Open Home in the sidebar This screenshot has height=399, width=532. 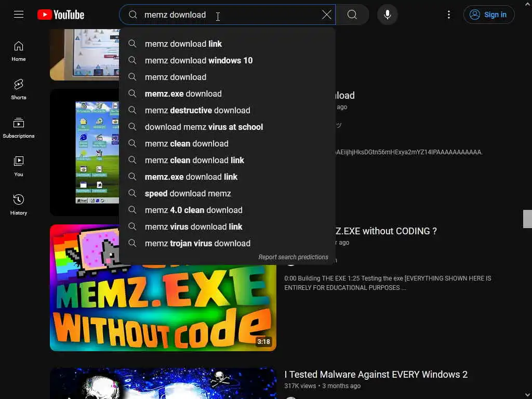tap(19, 51)
